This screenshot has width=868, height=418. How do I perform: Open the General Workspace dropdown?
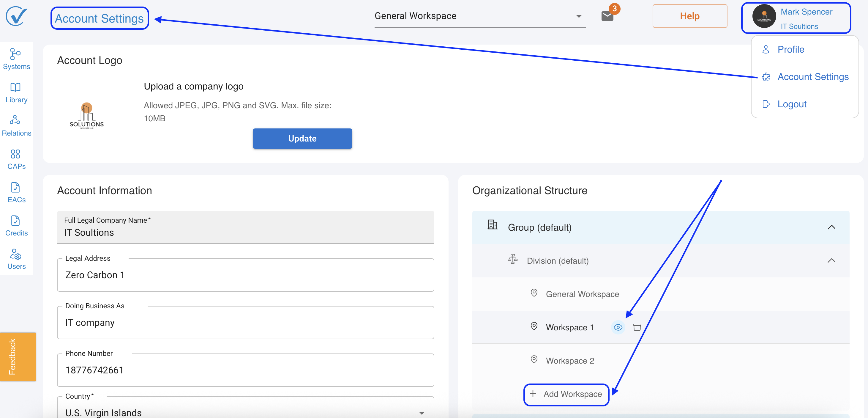click(480, 16)
